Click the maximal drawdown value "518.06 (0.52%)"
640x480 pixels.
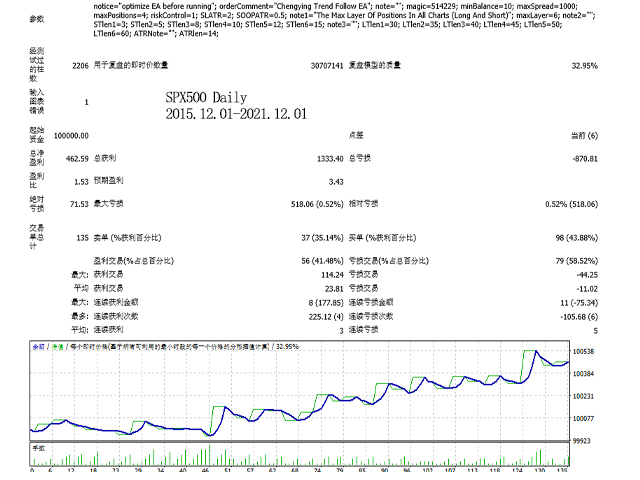[x=317, y=204]
